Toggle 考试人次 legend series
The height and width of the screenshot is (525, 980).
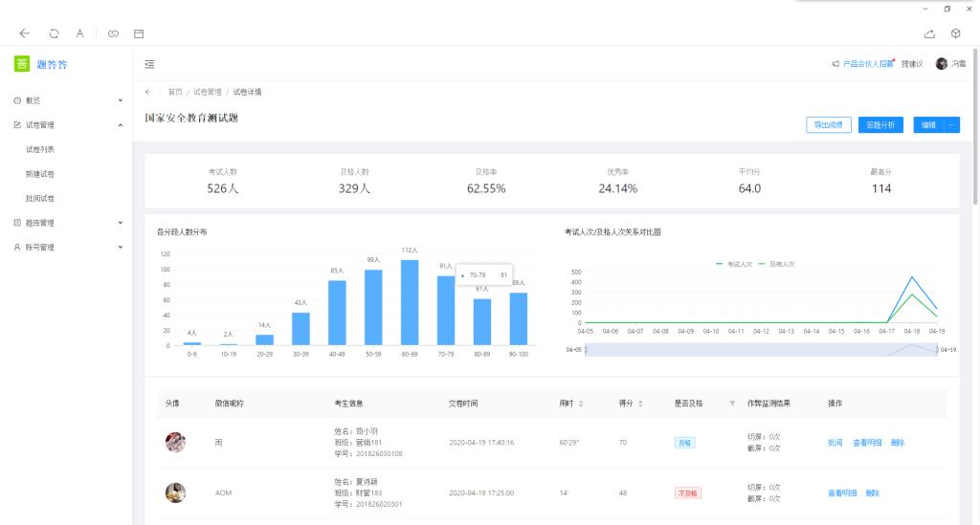click(734, 264)
